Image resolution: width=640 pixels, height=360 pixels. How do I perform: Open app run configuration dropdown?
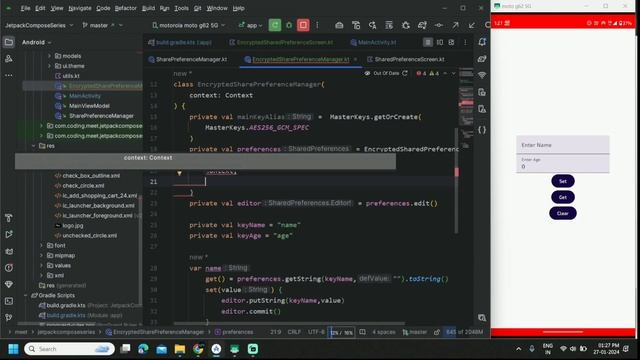250,25
